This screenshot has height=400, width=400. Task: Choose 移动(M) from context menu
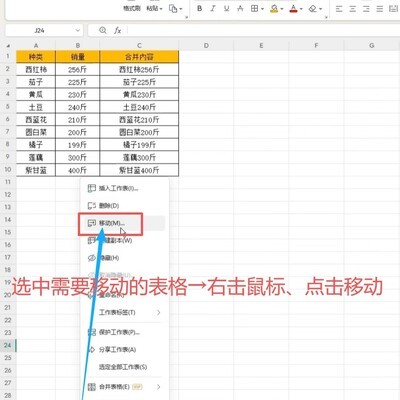point(123,223)
